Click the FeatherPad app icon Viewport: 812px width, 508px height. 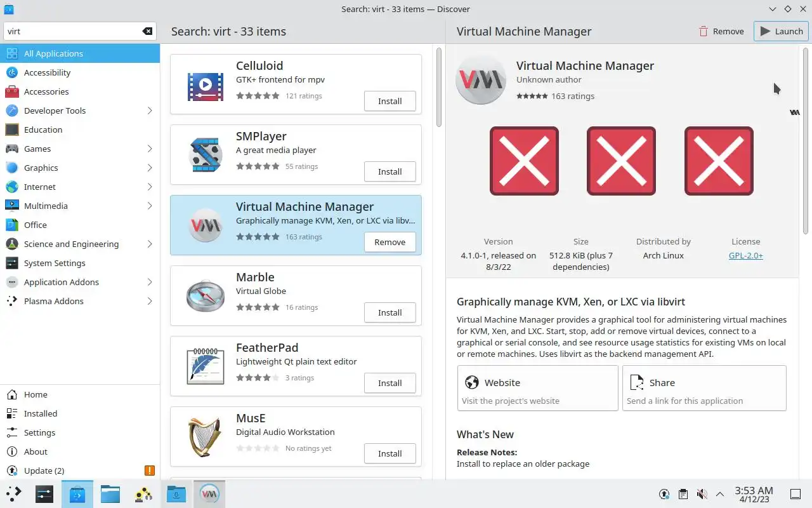point(205,365)
